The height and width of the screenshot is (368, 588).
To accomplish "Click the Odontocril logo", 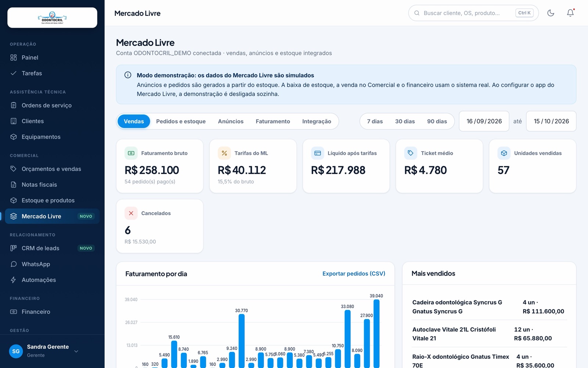I will [52, 18].
